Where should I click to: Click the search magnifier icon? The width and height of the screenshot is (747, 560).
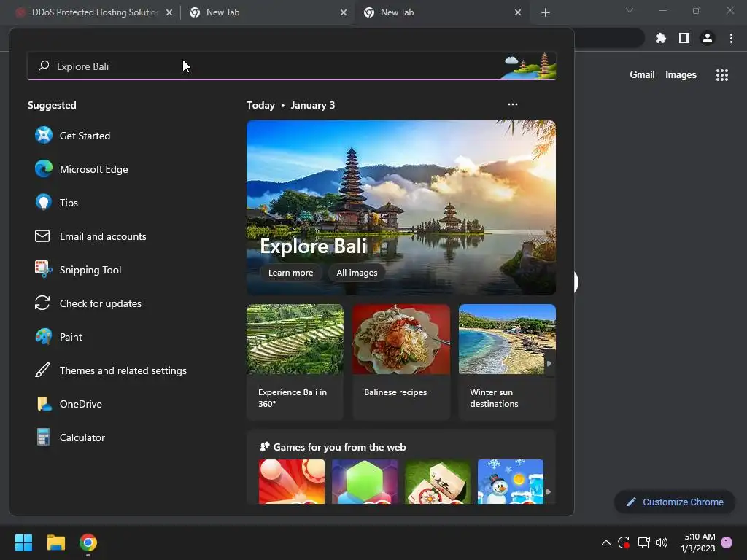click(44, 66)
